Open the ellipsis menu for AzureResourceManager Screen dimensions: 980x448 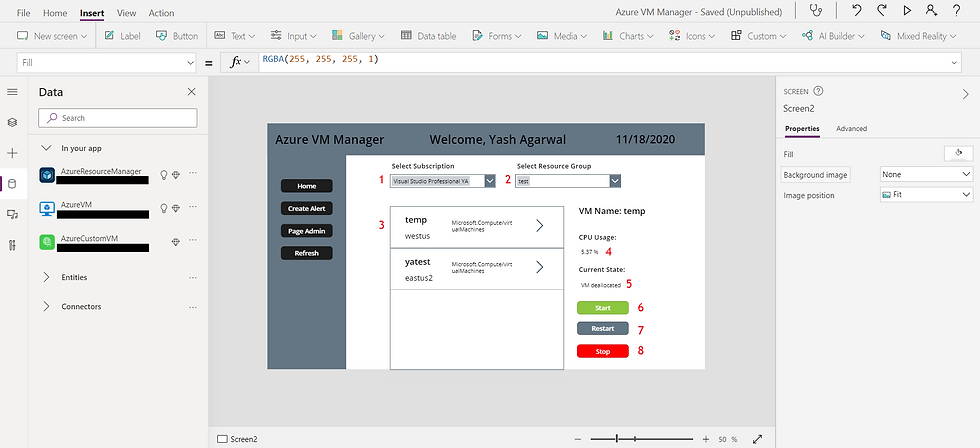pos(192,173)
